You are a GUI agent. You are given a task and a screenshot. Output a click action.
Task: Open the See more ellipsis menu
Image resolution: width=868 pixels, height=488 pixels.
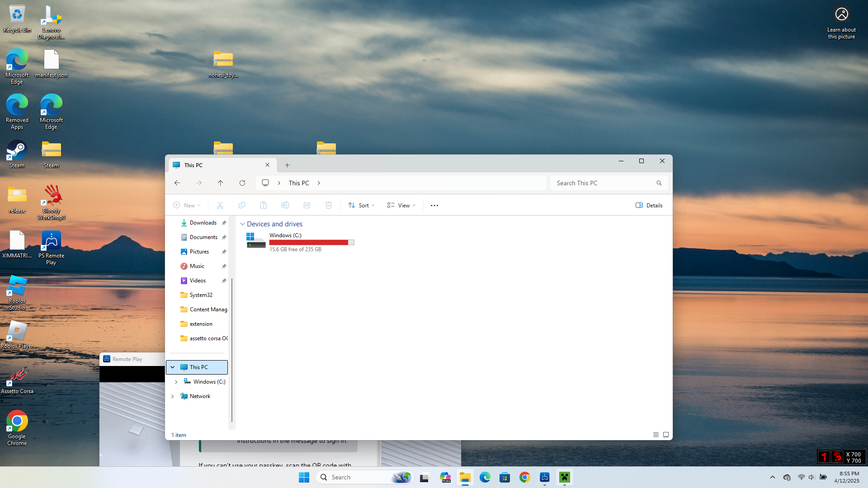point(434,205)
